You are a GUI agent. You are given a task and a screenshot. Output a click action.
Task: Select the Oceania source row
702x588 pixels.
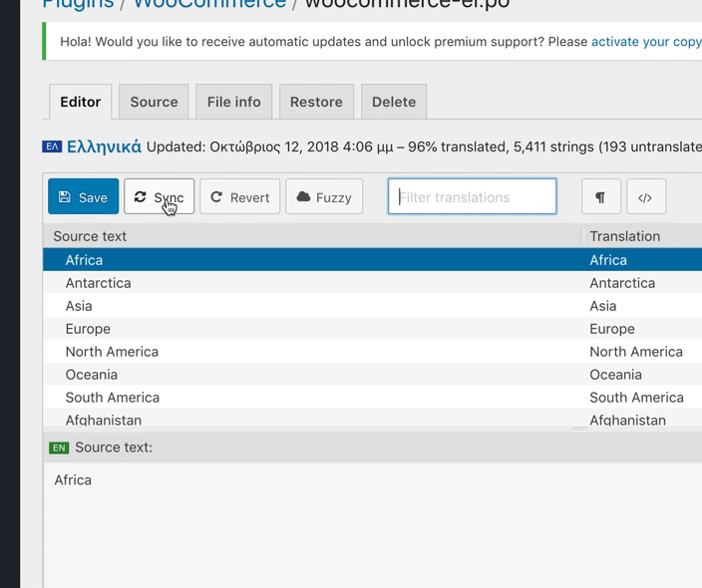tap(311, 374)
